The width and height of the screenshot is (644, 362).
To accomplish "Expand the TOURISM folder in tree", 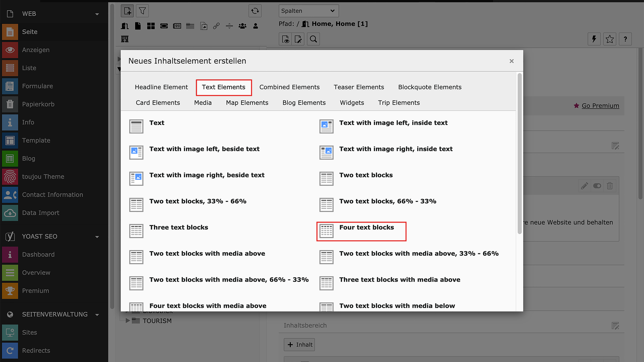I will [x=127, y=321].
